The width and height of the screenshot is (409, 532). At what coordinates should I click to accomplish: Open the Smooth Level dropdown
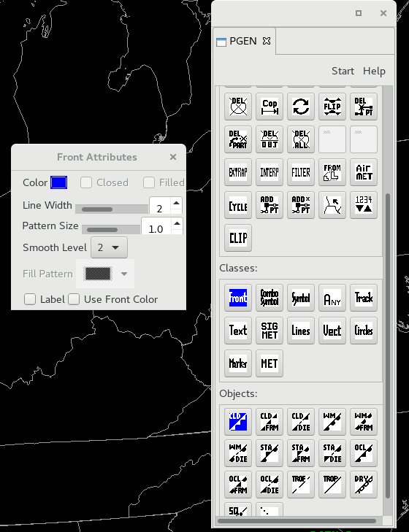point(109,247)
